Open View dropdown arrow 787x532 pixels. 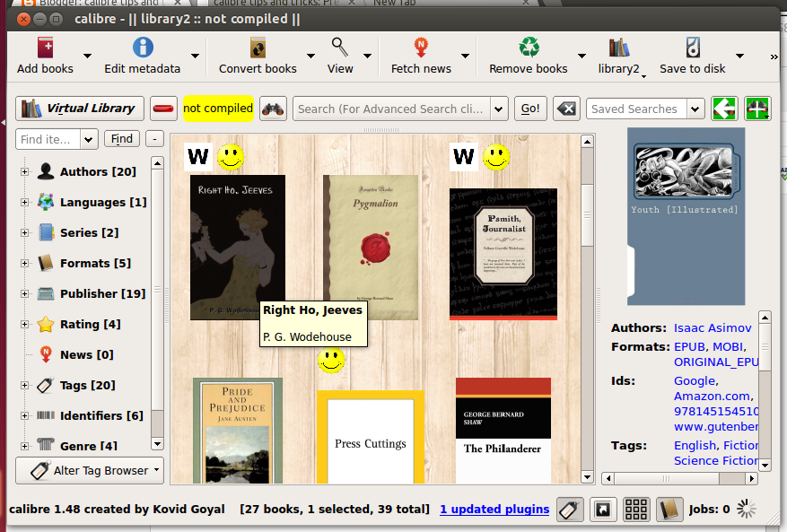(367, 56)
